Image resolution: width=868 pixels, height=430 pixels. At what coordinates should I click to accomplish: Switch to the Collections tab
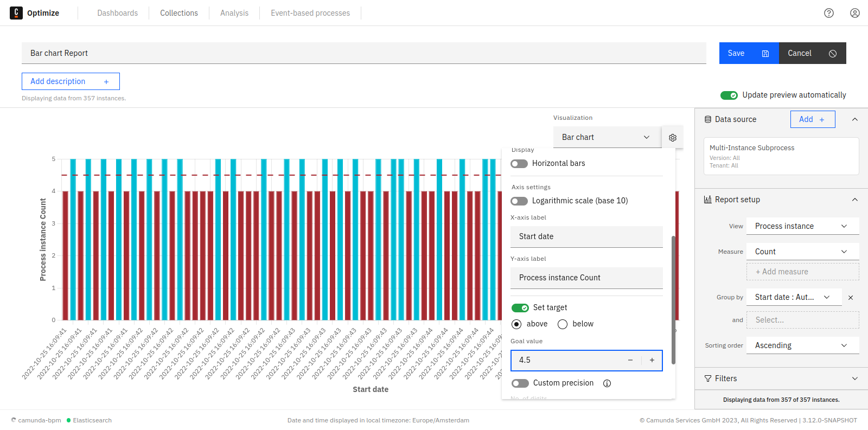click(x=178, y=13)
